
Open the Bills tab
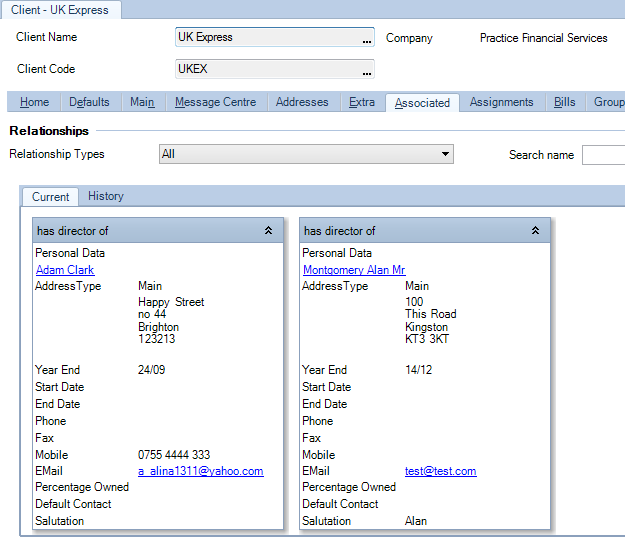[x=564, y=102]
